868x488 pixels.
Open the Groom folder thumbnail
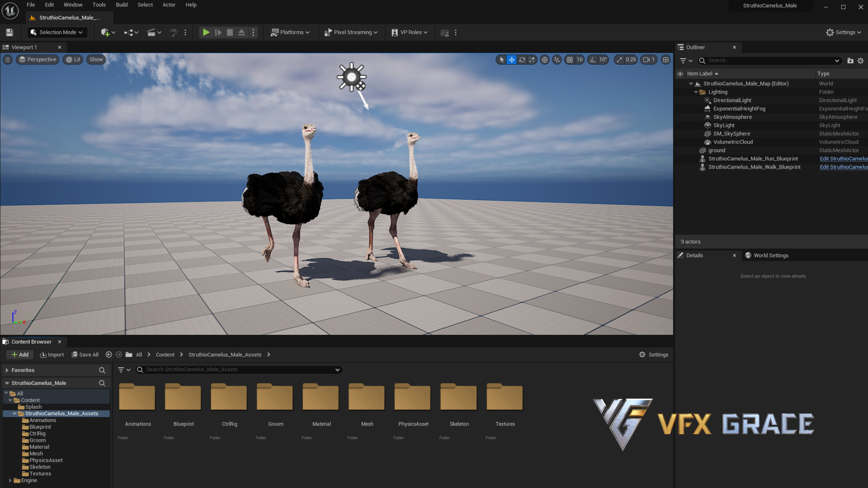[275, 398]
